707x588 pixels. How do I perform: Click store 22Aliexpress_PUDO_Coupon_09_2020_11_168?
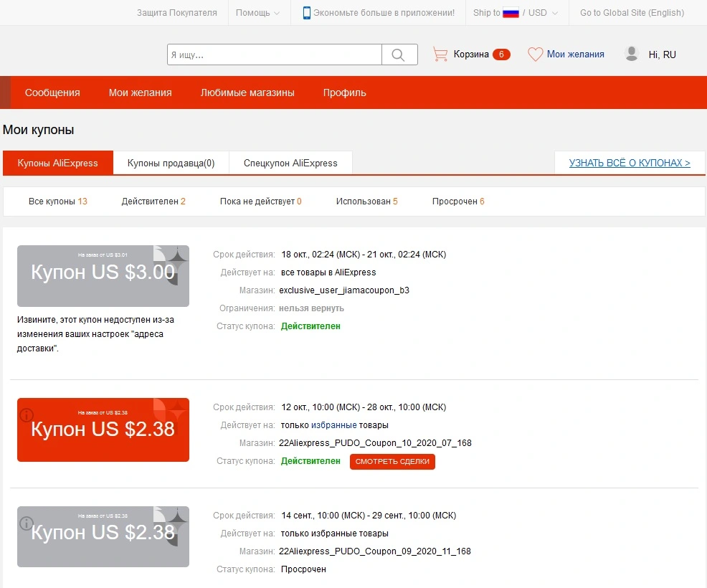375,551
